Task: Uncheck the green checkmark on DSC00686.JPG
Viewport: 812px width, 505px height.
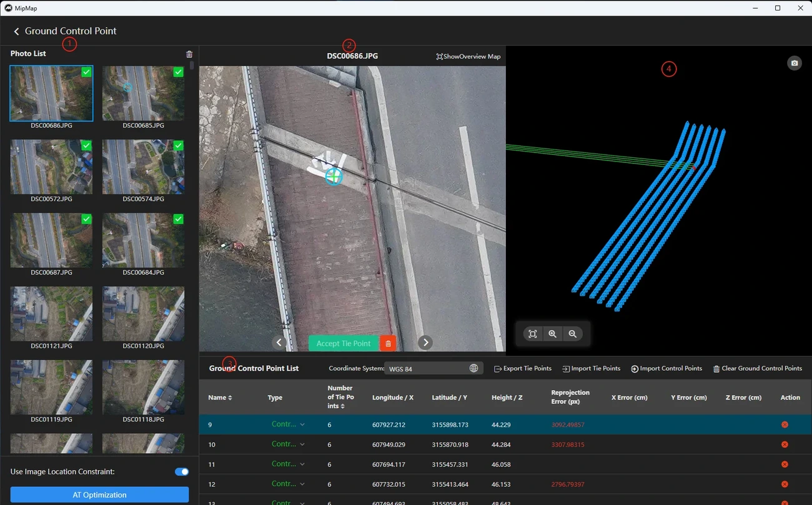Action: (x=86, y=72)
